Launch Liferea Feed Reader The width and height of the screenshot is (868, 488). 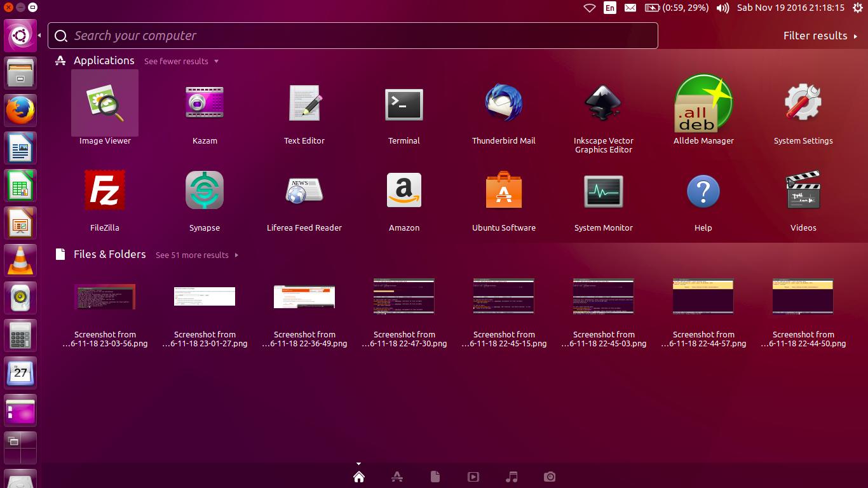[x=304, y=190]
